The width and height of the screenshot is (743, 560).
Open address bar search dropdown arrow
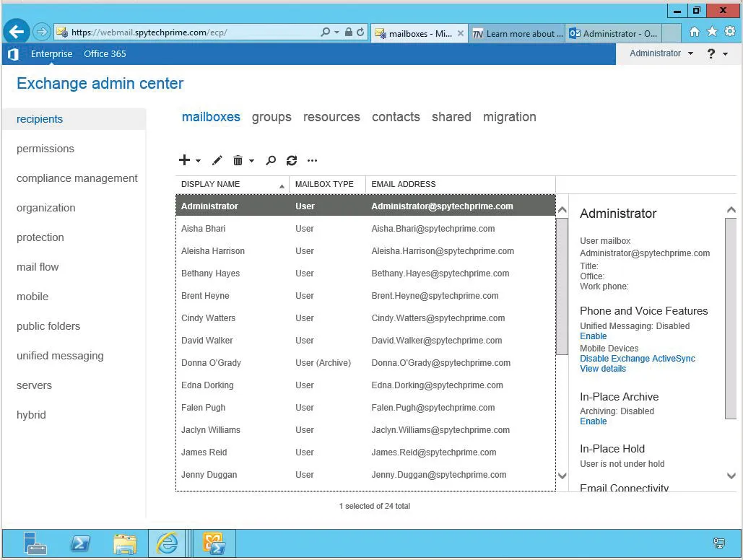(x=336, y=32)
